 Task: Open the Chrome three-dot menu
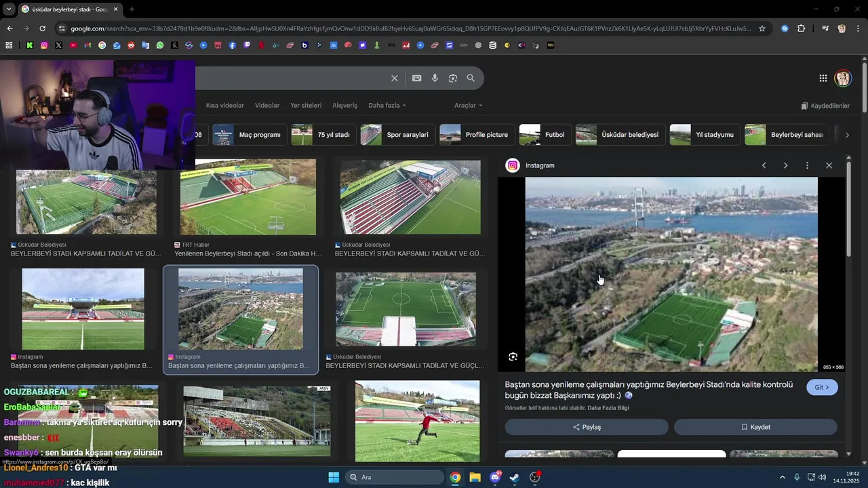[x=858, y=28]
